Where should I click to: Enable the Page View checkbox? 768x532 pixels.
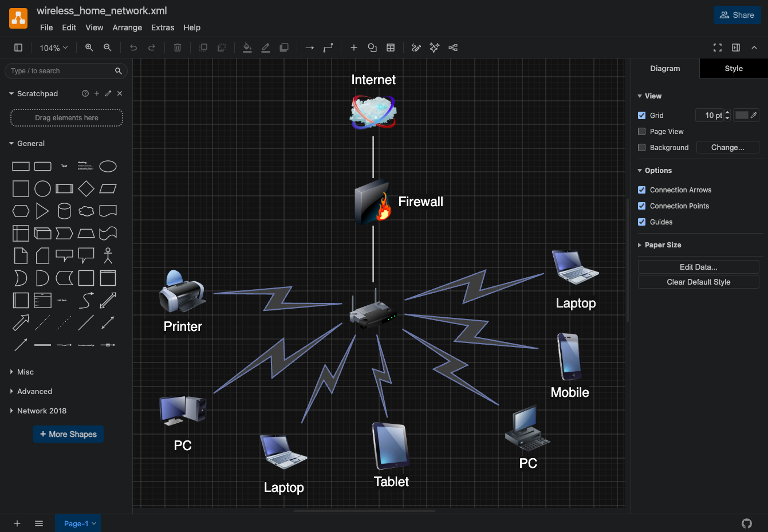click(642, 131)
